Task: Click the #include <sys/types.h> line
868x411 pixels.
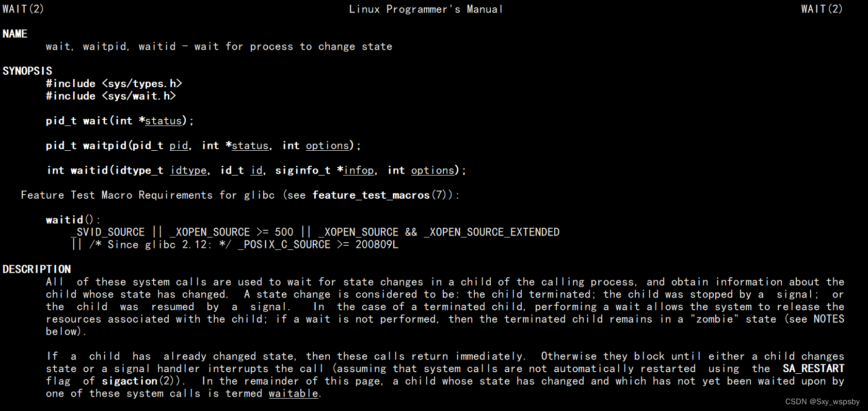Action: [x=114, y=84]
